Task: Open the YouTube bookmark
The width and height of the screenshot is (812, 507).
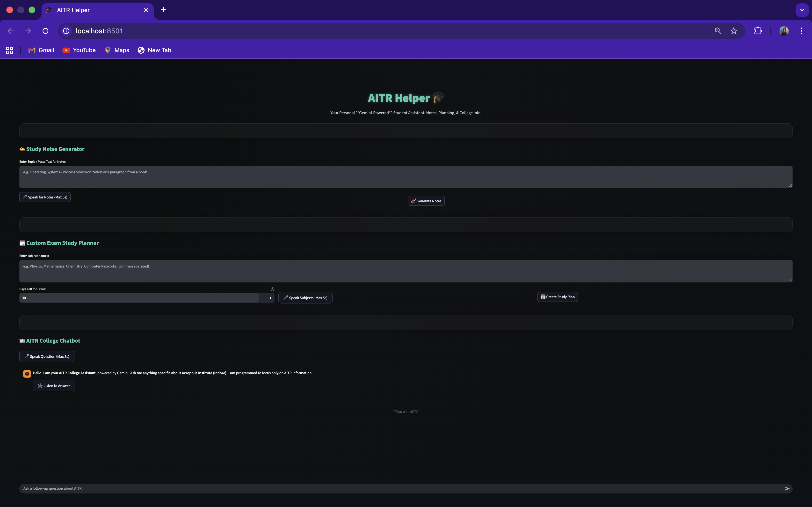Action: pyautogui.click(x=79, y=50)
